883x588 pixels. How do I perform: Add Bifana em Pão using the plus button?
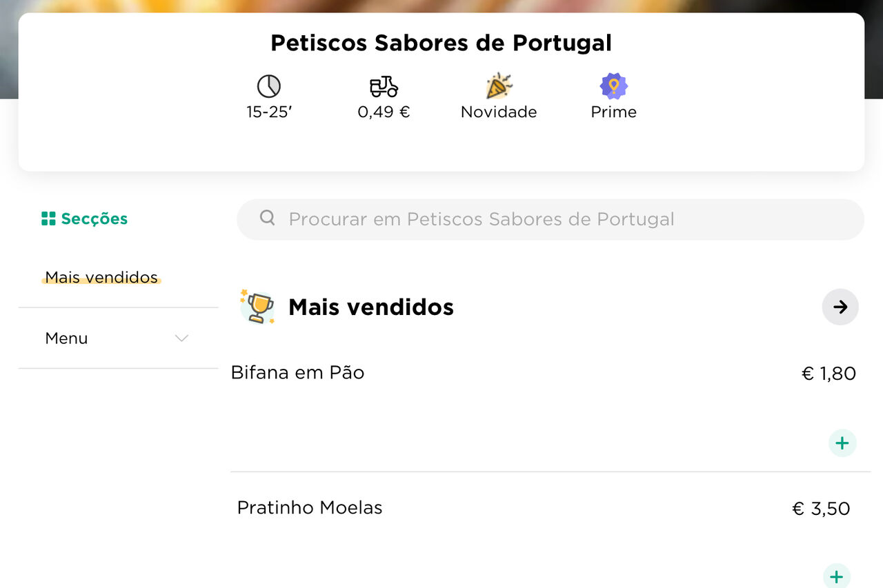(x=842, y=443)
